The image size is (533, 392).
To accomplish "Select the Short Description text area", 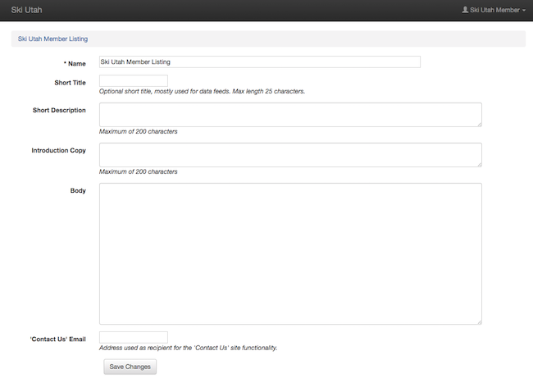I will point(289,114).
